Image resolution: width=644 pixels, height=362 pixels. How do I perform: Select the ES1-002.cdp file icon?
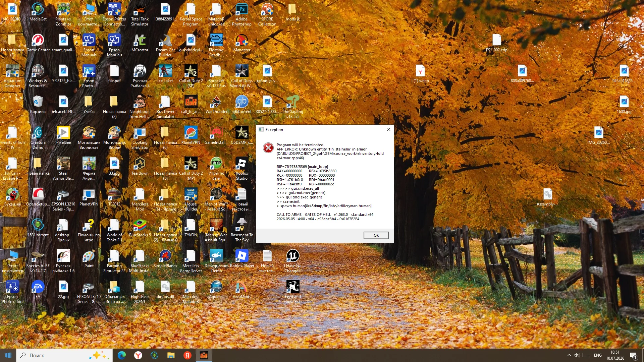pyautogui.click(x=497, y=43)
